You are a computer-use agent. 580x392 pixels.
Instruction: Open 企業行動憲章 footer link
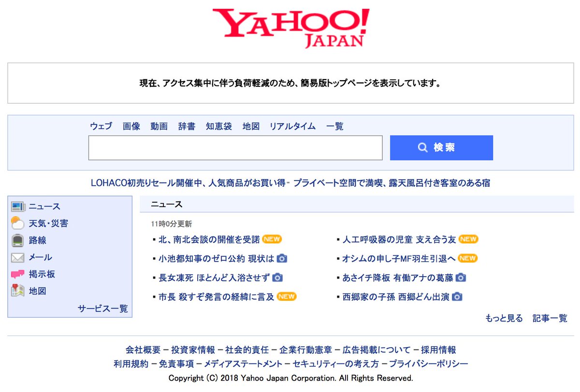pos(305,350)
